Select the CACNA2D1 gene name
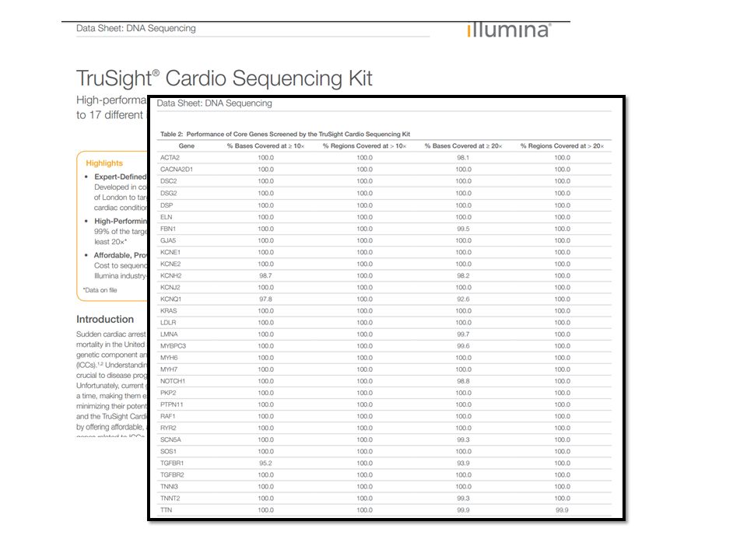Viewport: 747px width, 560px height. 177,170
